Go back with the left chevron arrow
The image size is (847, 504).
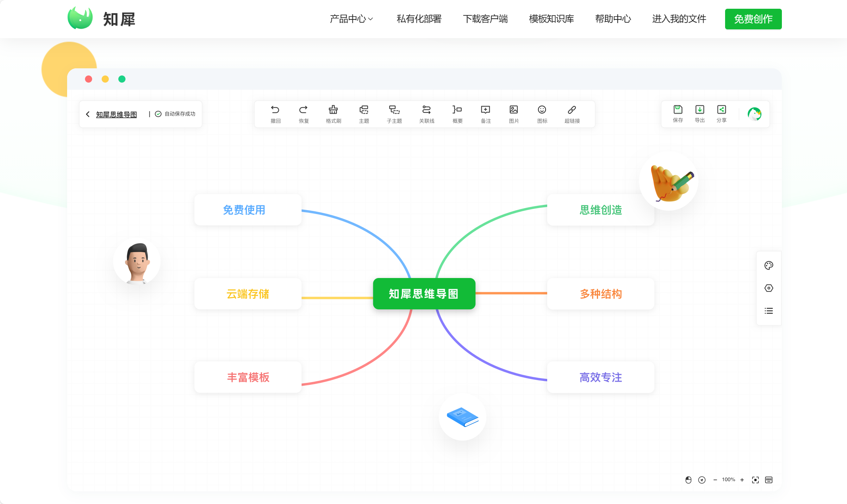pos(88,114)
